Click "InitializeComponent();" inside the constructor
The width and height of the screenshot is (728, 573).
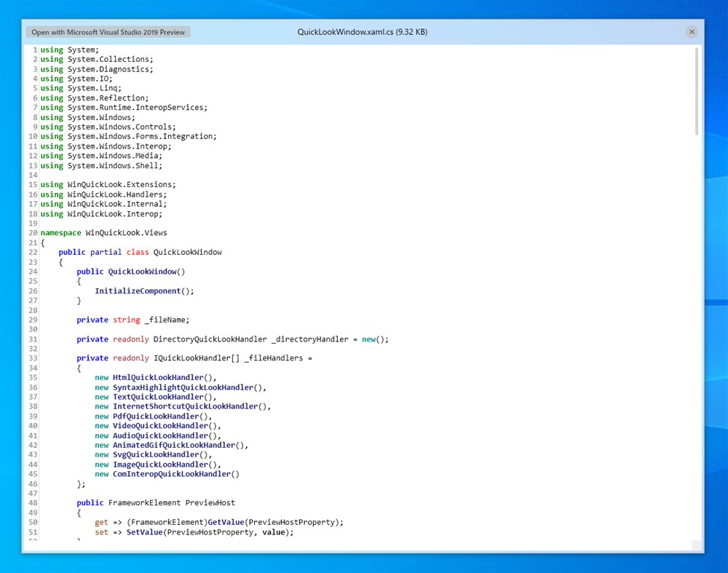146,291
